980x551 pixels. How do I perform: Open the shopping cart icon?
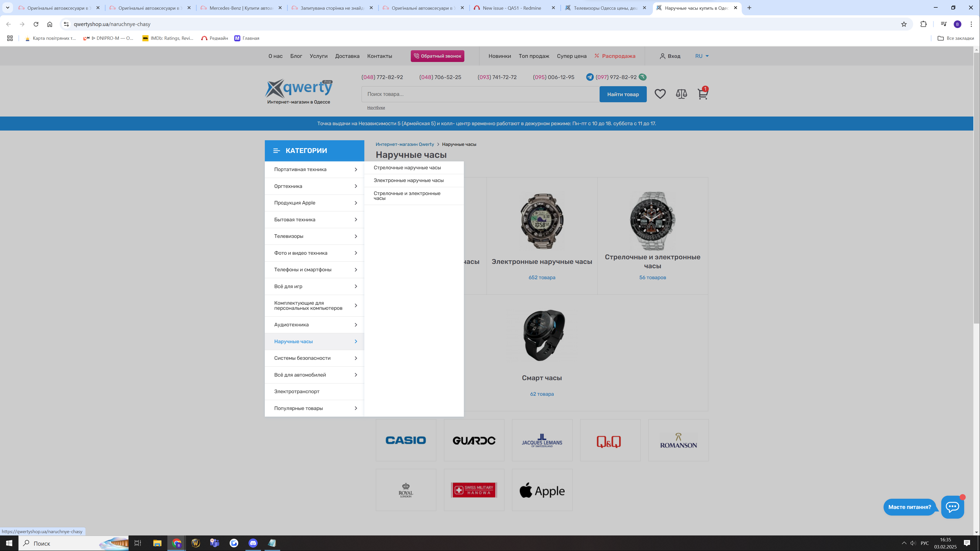pos(702,94)
